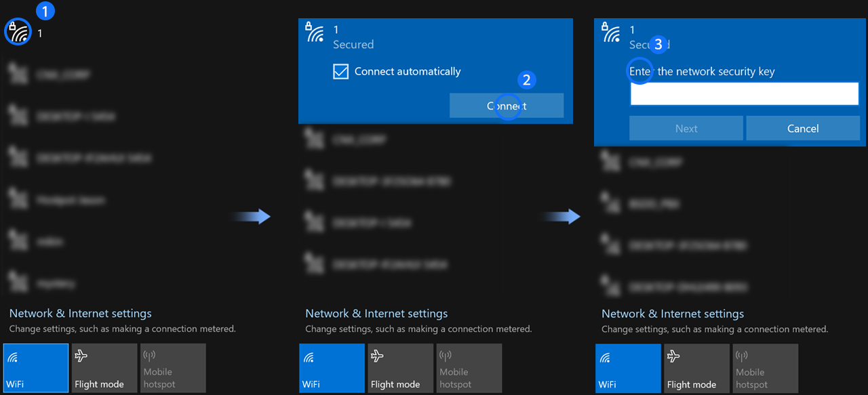Select the Mobile hotspot tile in the Connect panel
The image size is (868, 395).
469,368
